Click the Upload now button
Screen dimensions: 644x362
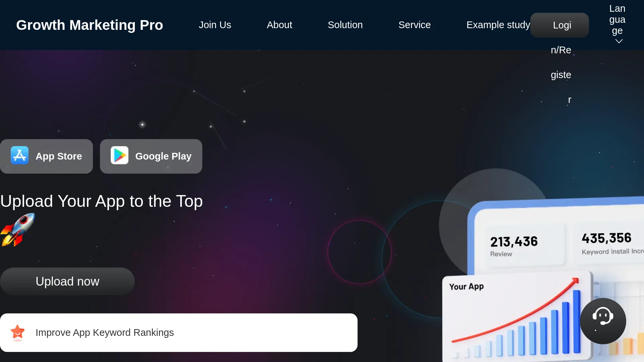tap(67, 281)
